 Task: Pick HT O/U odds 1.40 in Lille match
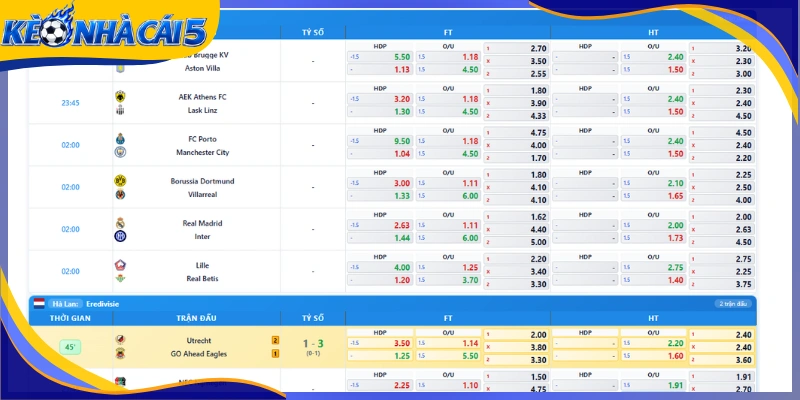(654, 280)
